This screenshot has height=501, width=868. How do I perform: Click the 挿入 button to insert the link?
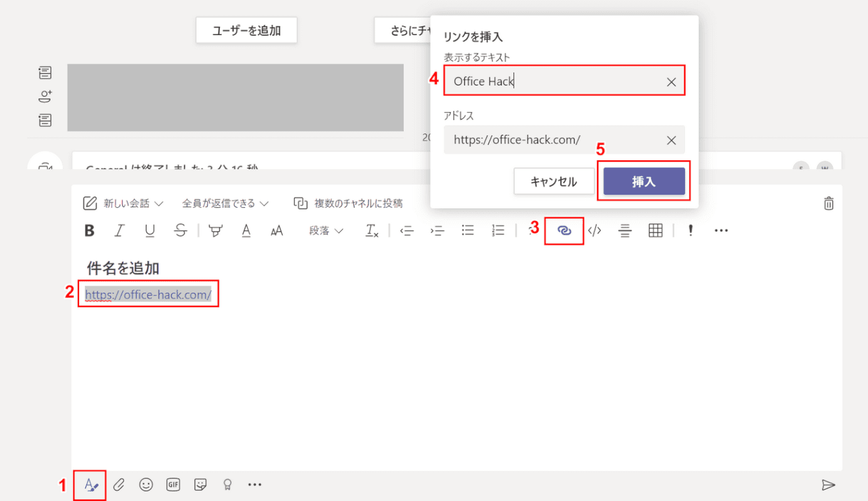tap(644, 182)
